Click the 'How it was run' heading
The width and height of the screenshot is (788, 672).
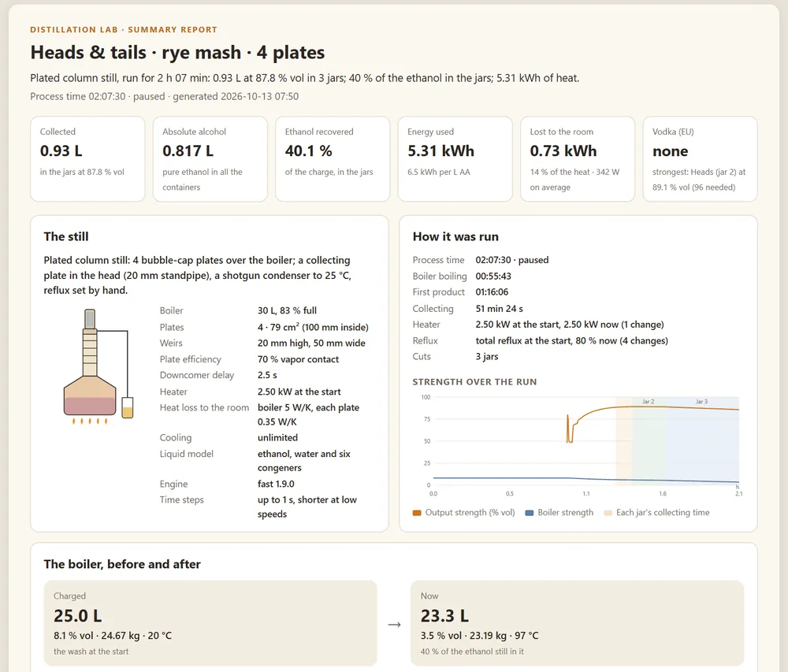click(455, 236)
